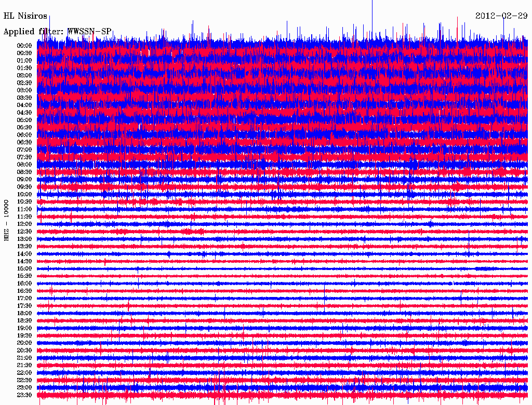This screenshot has width=532, height=405.
Task: Select the 11:00 time label
Action: (24, 209)
